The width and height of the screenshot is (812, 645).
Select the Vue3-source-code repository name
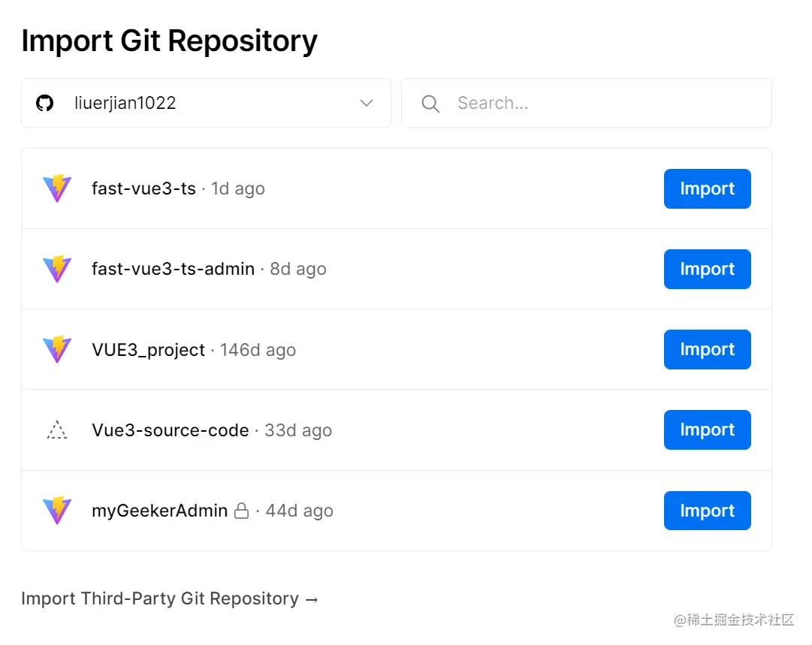[x=171, y=430]
